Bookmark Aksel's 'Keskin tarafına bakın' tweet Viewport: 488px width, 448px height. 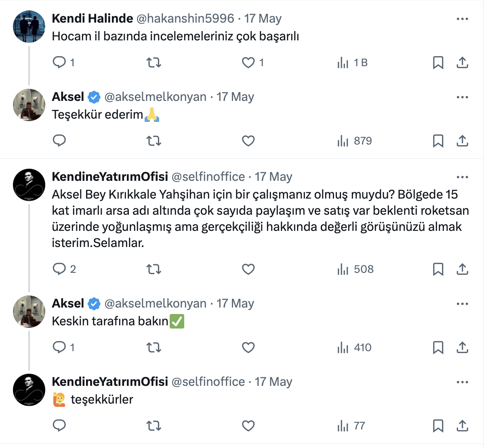(x=438, y=348)
